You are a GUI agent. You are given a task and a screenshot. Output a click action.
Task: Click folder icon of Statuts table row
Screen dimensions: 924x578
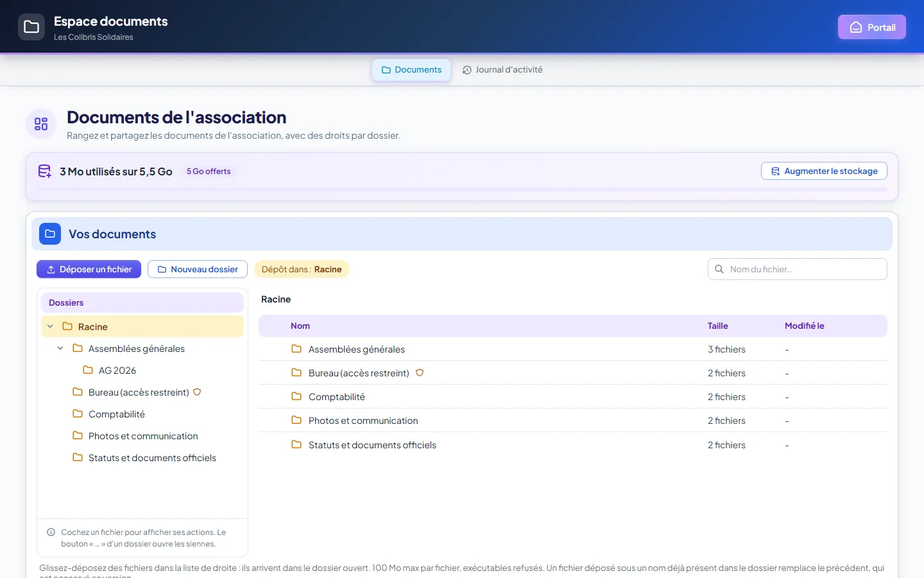tap(296, 444)
